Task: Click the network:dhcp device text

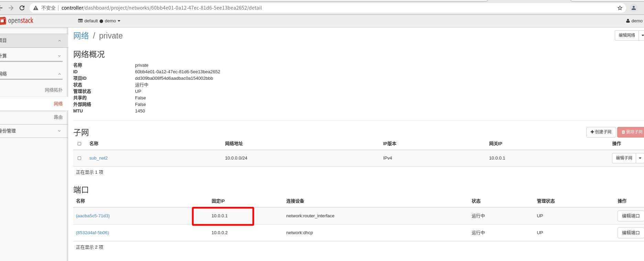Action: tap(300, 233)
